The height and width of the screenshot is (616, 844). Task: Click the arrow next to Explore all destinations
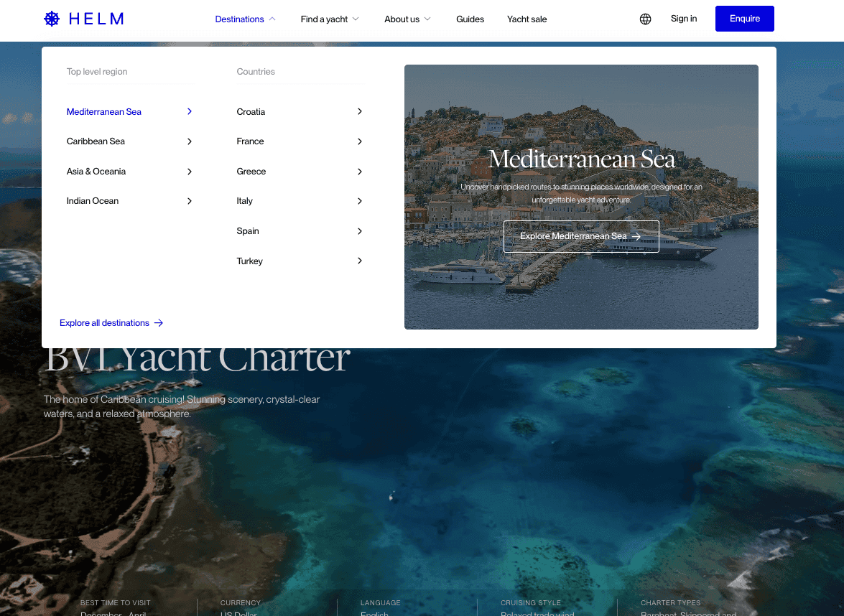[159, 323]
